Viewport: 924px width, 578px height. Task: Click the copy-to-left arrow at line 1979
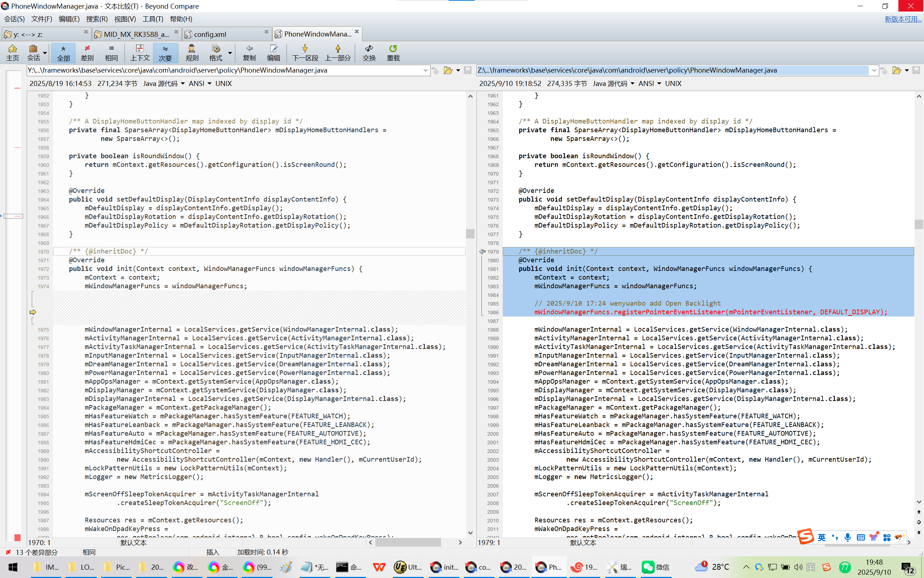482,251
